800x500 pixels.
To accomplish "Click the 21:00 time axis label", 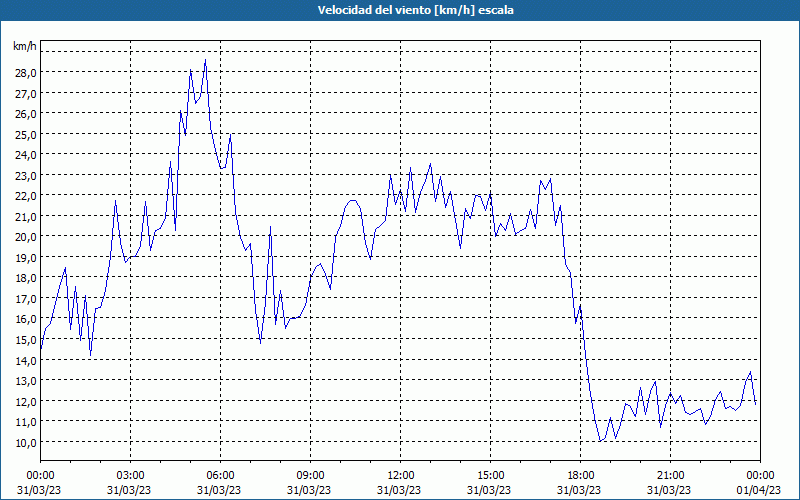I will click(670, 476).
